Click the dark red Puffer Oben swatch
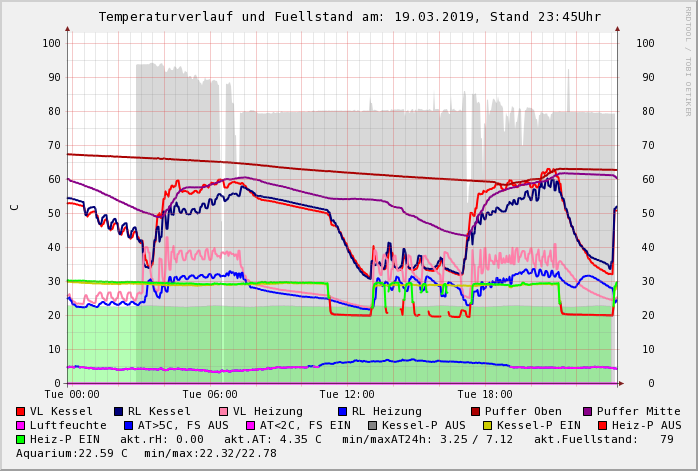Screen dimensions: 698x471 475,411
